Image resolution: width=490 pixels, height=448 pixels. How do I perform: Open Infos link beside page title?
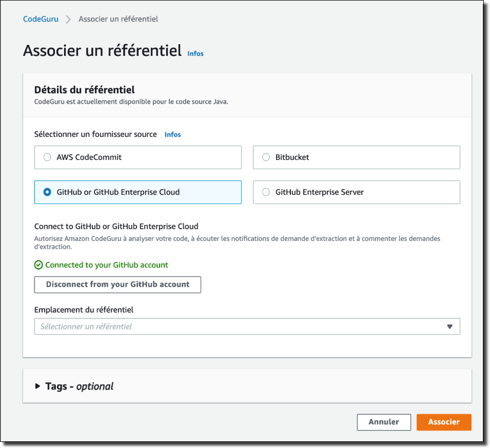tap(195, 54)
